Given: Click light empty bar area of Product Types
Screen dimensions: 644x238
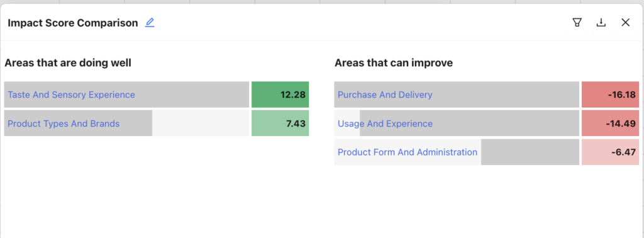Looking at the screenshot, I should 201,123.
